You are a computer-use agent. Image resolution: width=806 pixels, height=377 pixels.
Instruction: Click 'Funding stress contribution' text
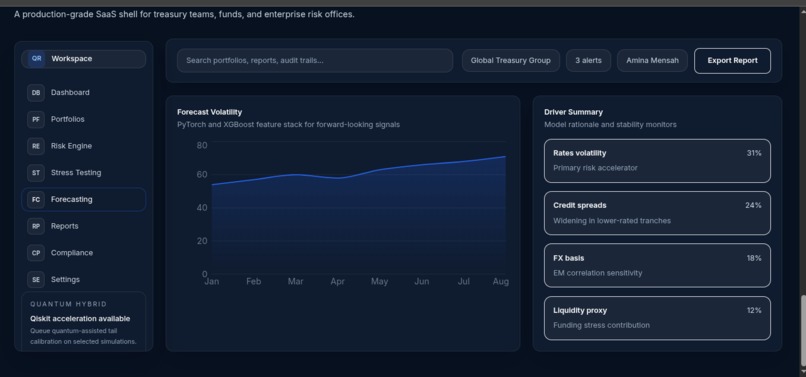601,325
